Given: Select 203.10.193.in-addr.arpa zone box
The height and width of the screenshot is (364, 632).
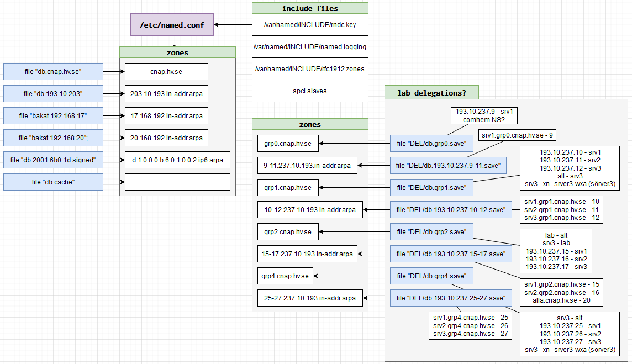Looking at the screenshot, I should click(x=166, y=93).
